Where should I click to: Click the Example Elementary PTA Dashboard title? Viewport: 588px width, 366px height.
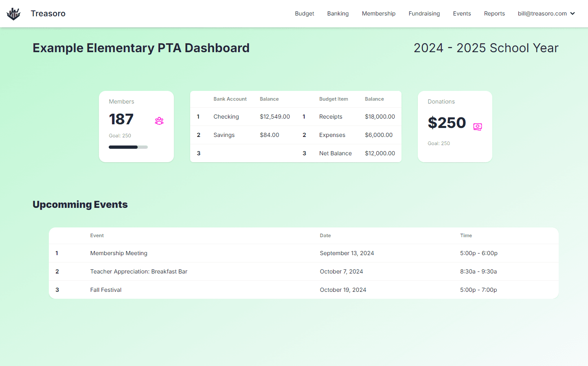pyautogui.click(x=141, y=48)
